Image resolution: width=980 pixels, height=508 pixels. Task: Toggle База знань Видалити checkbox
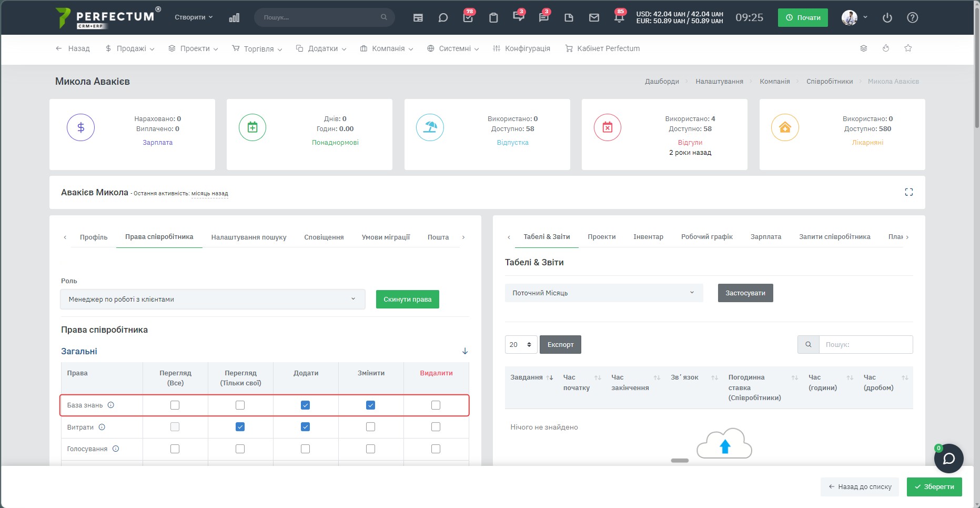[x=436, y=405]
